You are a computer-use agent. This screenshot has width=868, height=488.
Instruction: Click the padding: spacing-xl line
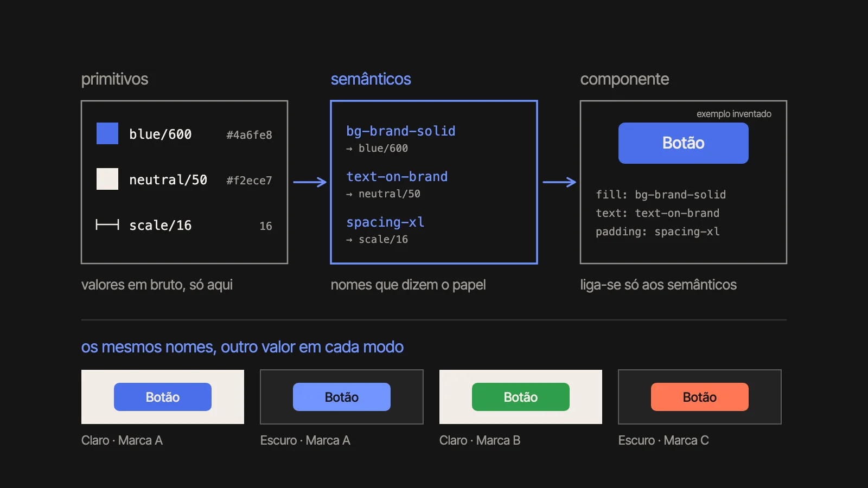point(658,232)
